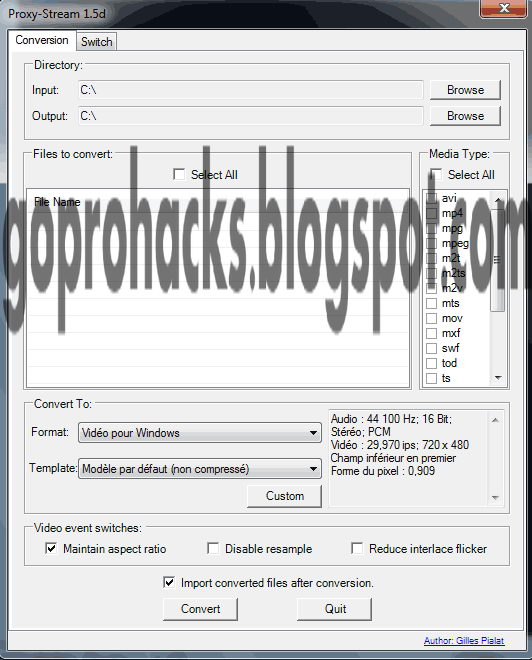
Task: Uncheck Maintain aspect ratio
Action: [x=51, y=548]
